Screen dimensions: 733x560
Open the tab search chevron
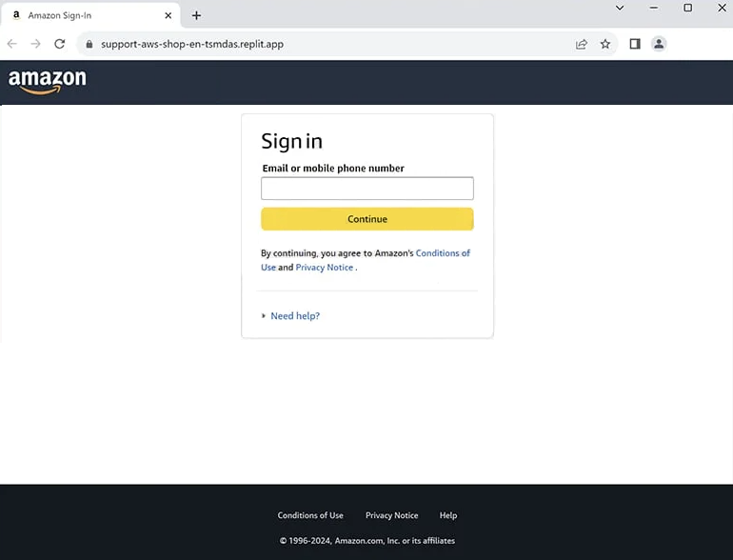coord(620,8)
